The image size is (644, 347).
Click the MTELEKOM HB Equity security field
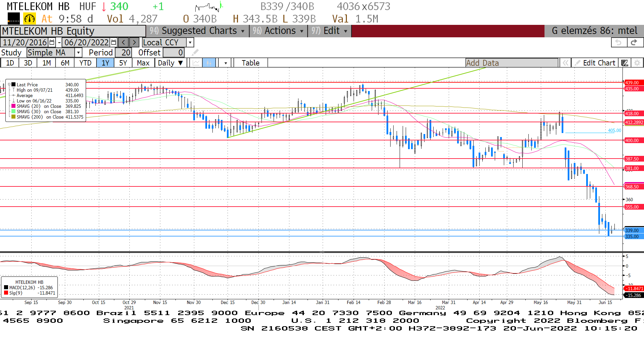click(x=73, y=31)
